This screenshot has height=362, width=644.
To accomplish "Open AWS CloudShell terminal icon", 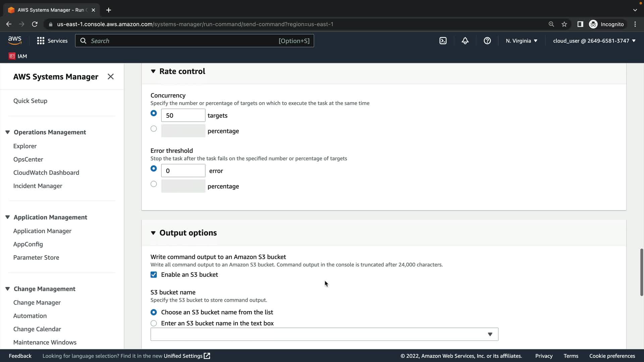I will click(443, 41).
